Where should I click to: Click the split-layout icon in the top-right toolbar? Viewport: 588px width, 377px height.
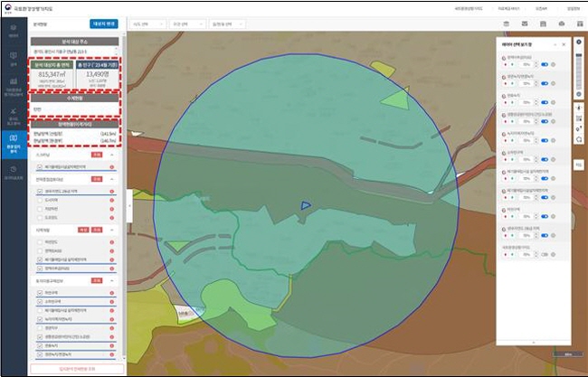click(x=580, y=24)
